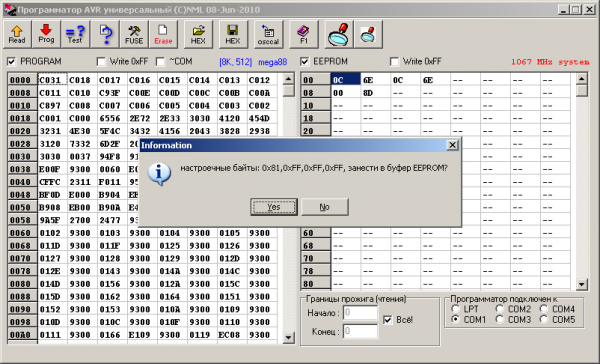600x364 pixels.
Task: Save HEX file via floppy icon
Action: coord(233,34)
